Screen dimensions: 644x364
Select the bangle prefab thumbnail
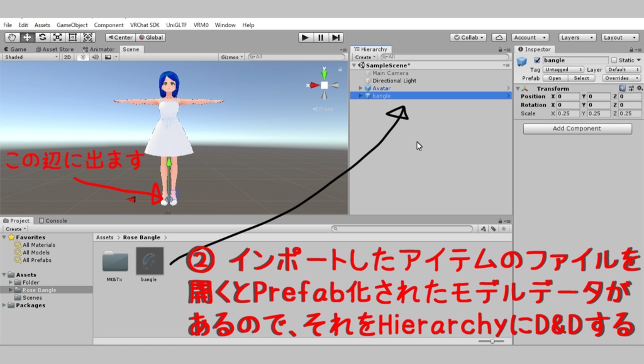click(150, 261)
